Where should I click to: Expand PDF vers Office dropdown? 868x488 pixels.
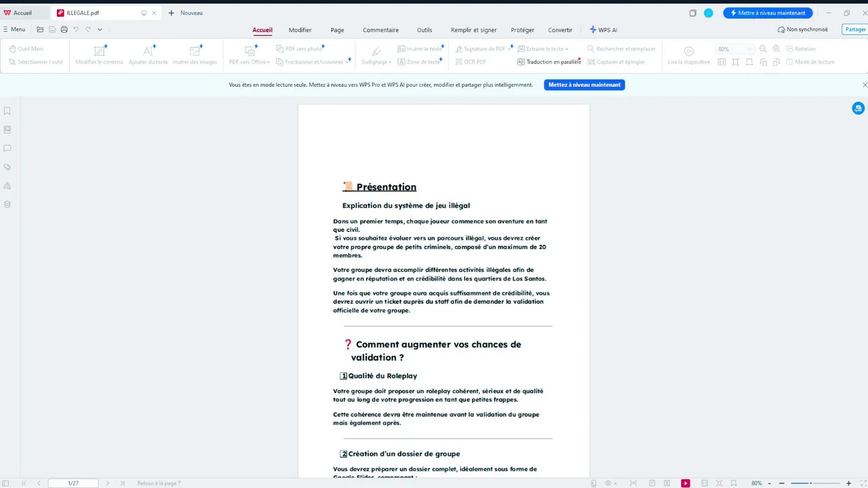[x=269, y=62]
